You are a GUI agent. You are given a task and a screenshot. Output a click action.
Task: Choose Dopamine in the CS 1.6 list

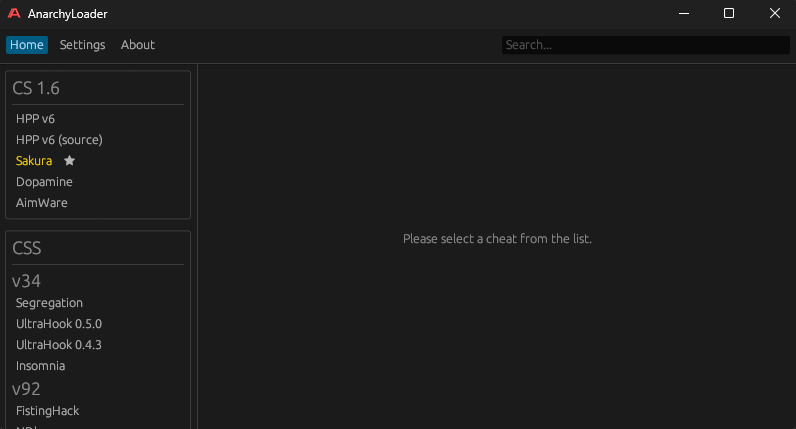[44, 182]
